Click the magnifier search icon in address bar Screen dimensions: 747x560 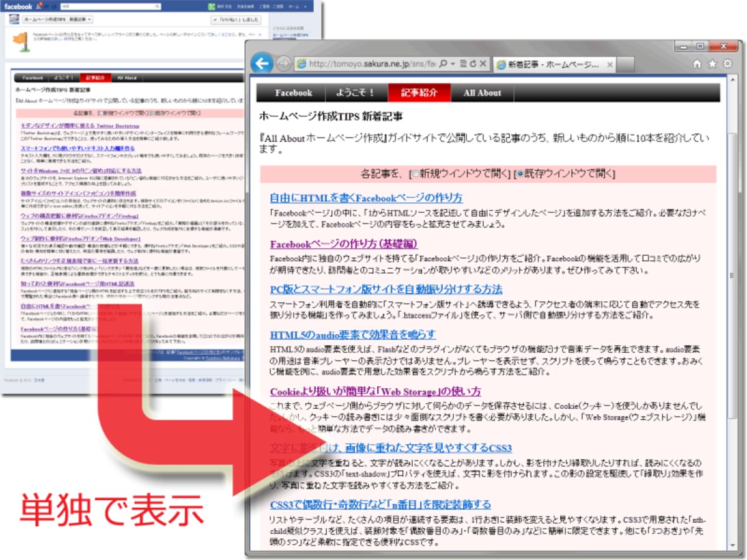(443, 63)
